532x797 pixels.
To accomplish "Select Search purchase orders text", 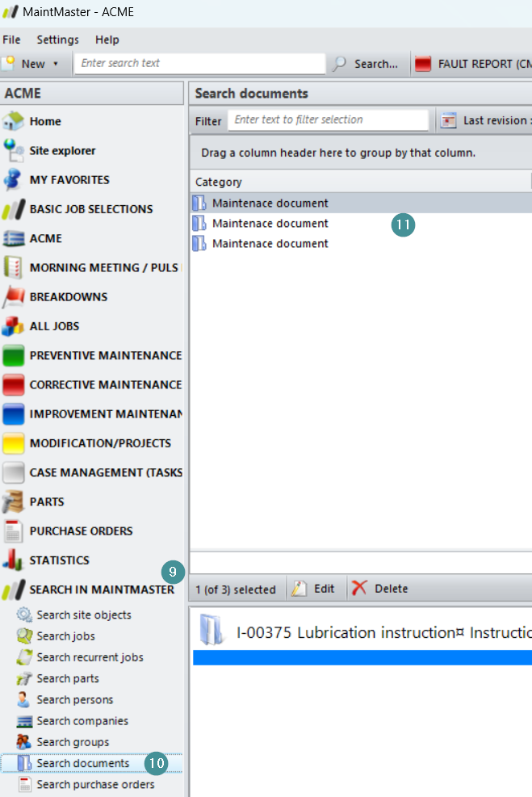I will (x=95, y=785).
